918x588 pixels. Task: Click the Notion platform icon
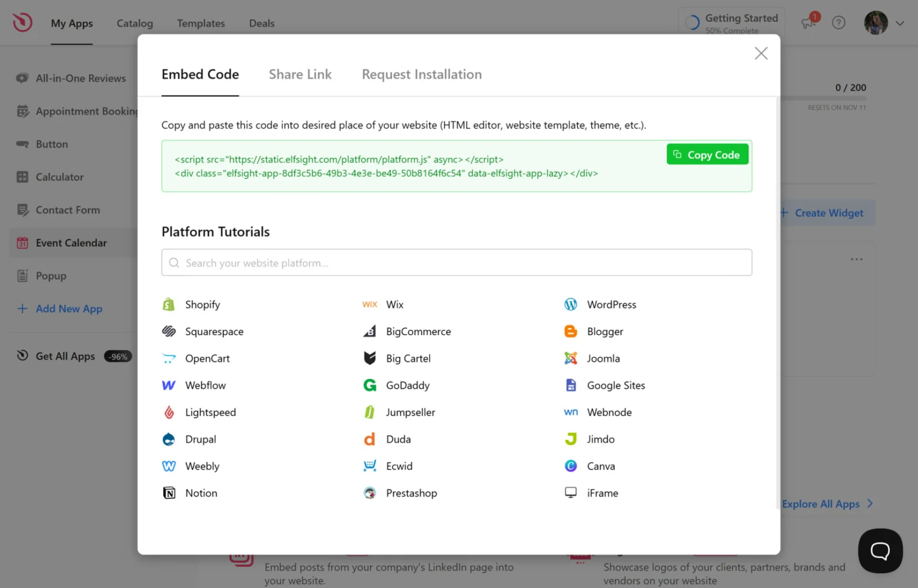click(x=169, y=493)
